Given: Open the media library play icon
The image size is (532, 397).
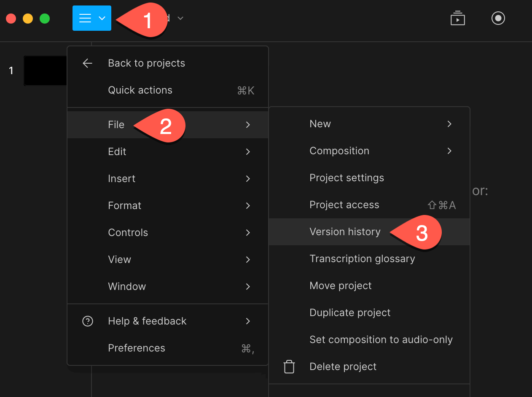Looking at the screenshot, I should [x=457, y=19].
